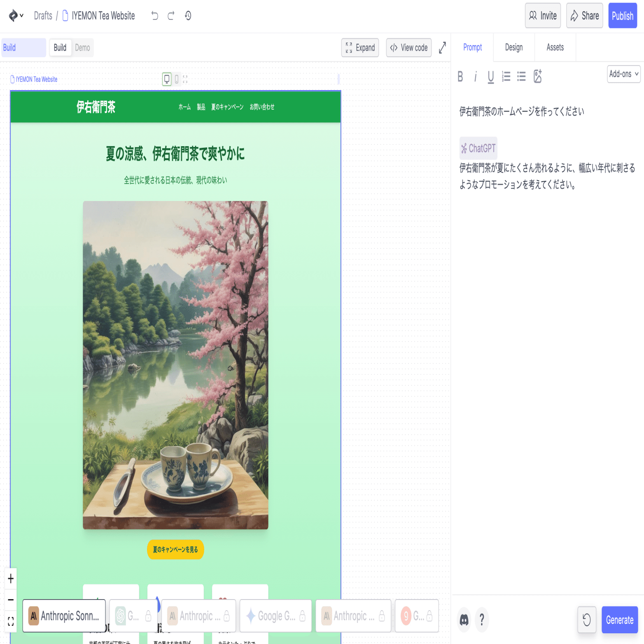Select the Anthropic Sonn... model

point(64,616)
